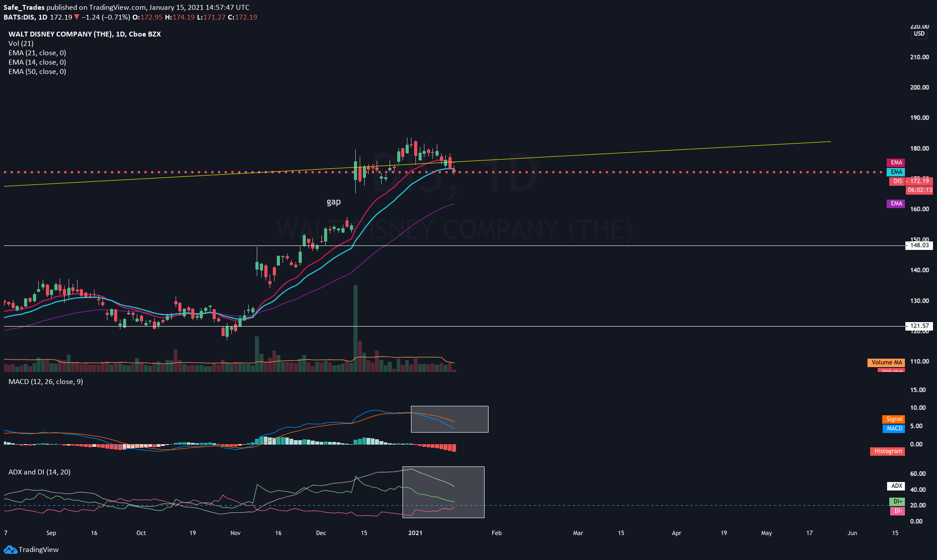Select EMA (50, close, 0) legend
This screenshot has height=560, width=937.
coord(37,71)
